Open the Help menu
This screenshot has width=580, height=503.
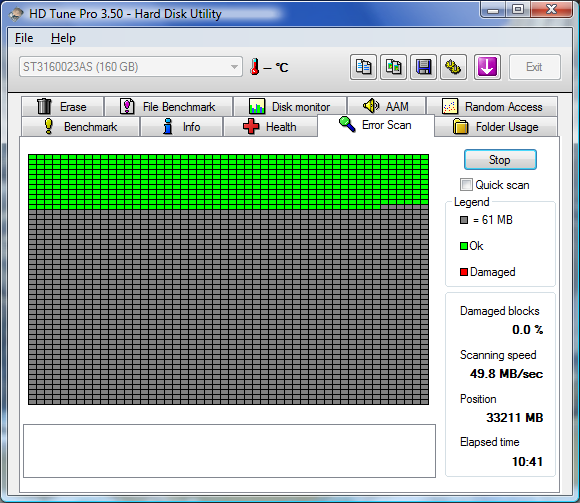tap(63, 38)
